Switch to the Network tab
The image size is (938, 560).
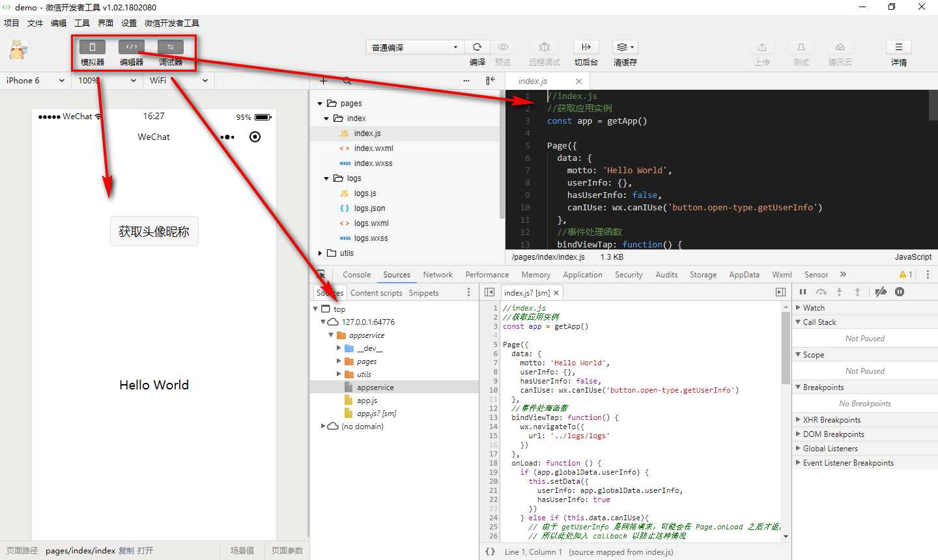tap(438, 275)
